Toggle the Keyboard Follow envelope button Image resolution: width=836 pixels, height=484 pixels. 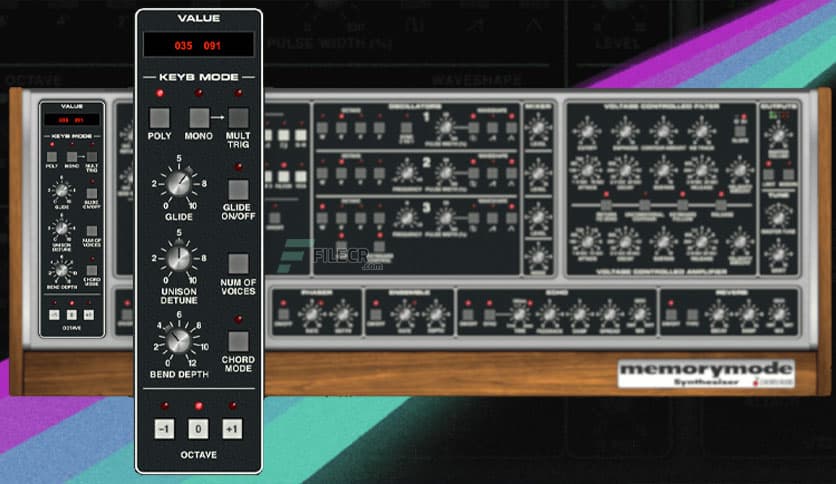[682, 205]
